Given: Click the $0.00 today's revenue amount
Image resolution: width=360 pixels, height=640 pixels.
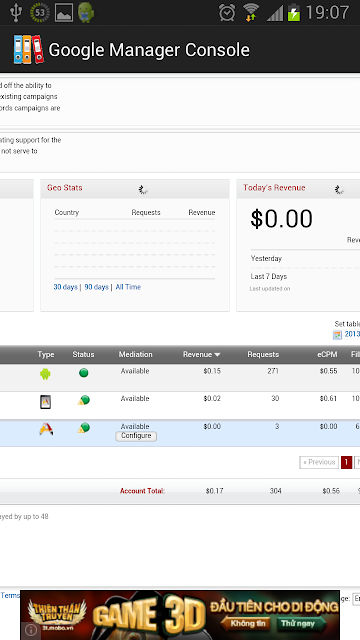Looking at the screenshot, I should click(x=281, y=219).
